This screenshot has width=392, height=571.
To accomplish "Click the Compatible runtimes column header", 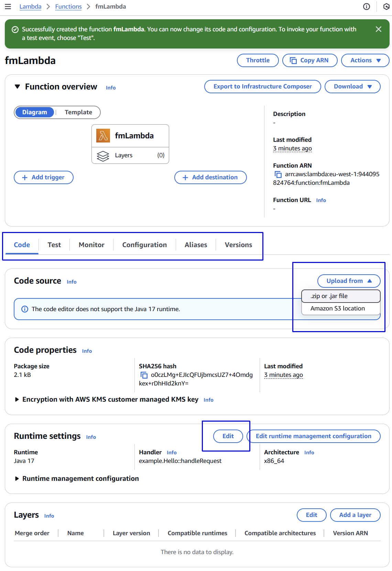I will pyautogui.click(x=197, y=533).
